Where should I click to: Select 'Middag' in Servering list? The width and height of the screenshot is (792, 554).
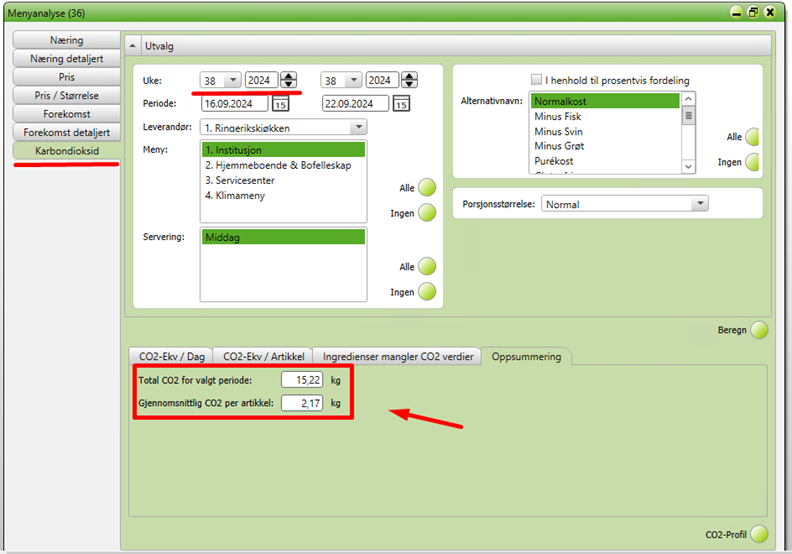[x=283, y=237]
